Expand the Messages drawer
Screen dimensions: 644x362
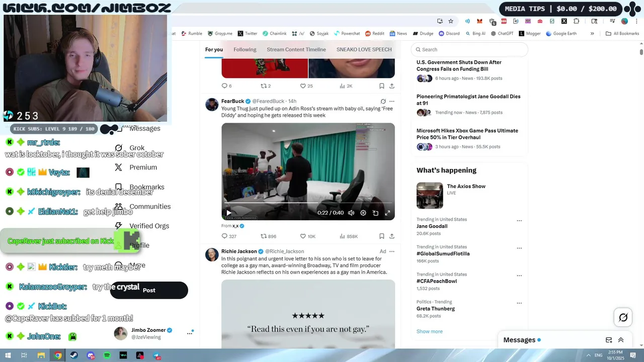[621, 340]
